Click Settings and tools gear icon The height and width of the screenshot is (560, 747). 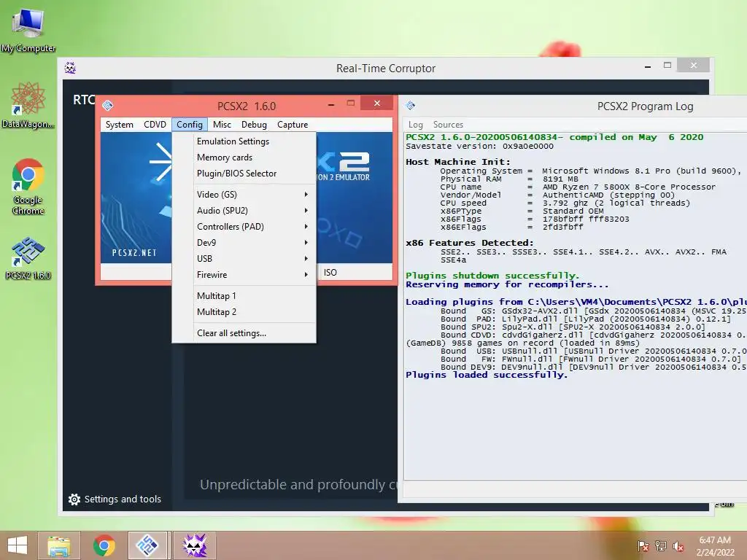(74, 499)
